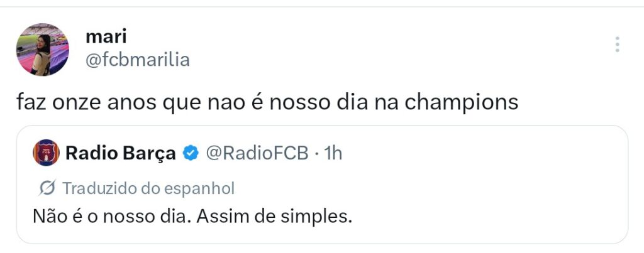Viewport: 644px width, 253px height.
Task: Open the Radio Barça round logo avatar
Action: [46, 153]
